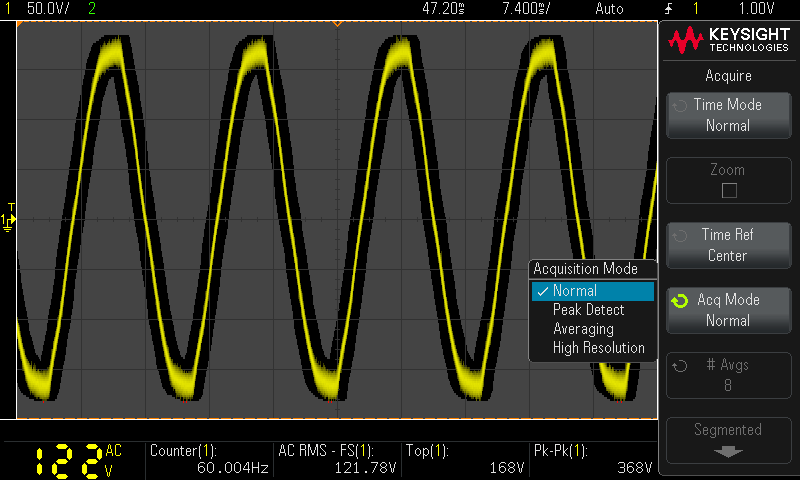
Task: Click the rising edge trigger slope icon
Action: click(x=667, y=9)
